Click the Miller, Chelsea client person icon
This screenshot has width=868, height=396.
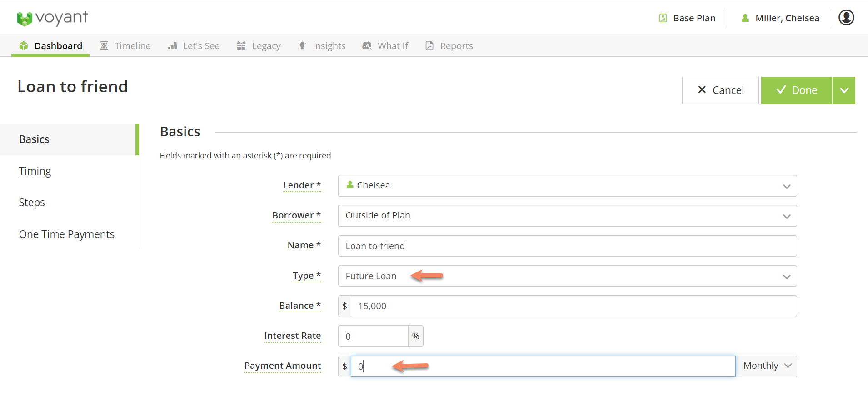745,18
